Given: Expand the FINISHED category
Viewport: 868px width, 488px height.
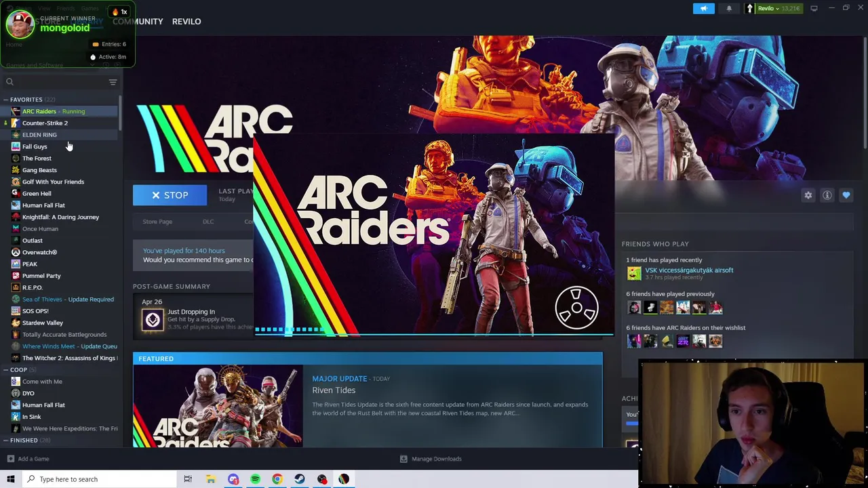Looking at the screenshot, I should pyautogui.click(x=5, y=441).
